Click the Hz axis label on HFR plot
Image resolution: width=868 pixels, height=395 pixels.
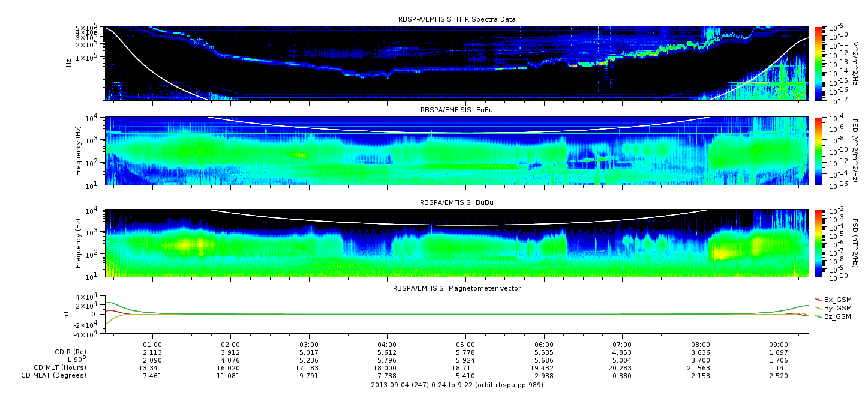(x=68, y=61)
